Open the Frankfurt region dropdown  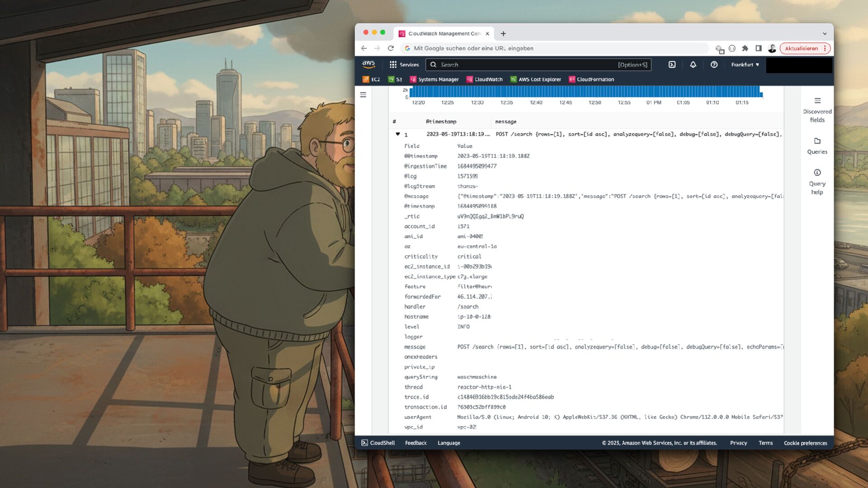pyautogui.click(x=745, y=65)
